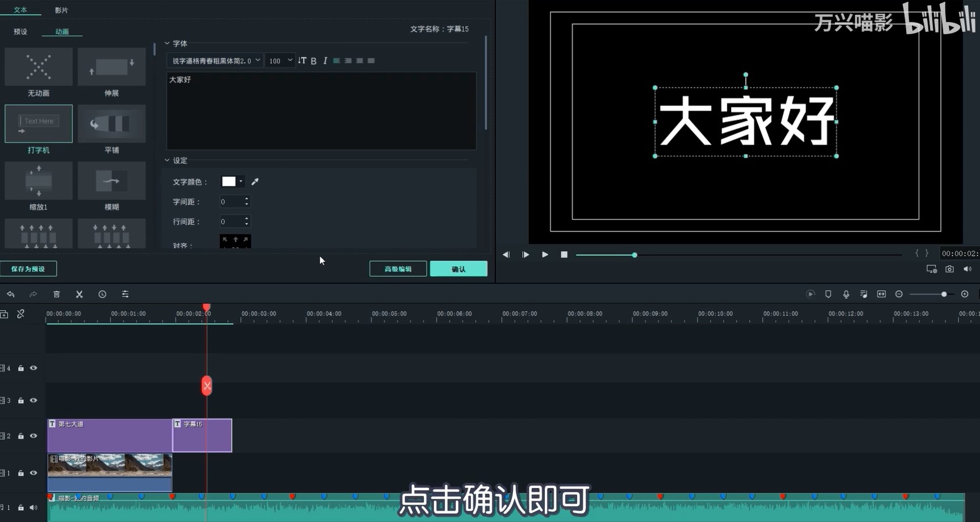
Task: Toggle visibility of track 2 with the eye icon
Action: click(x=33, y=436)
